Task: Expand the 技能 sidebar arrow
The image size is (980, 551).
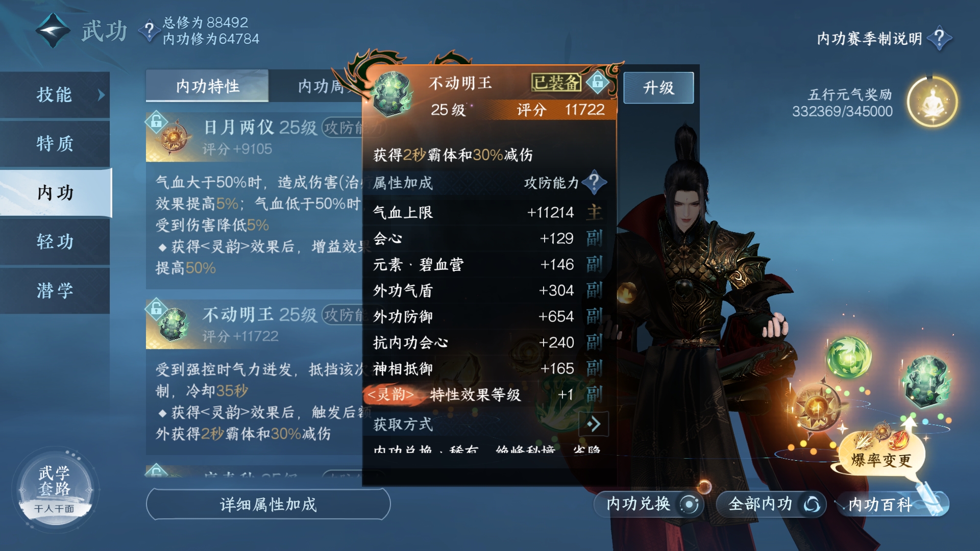Action: point(101,95)
